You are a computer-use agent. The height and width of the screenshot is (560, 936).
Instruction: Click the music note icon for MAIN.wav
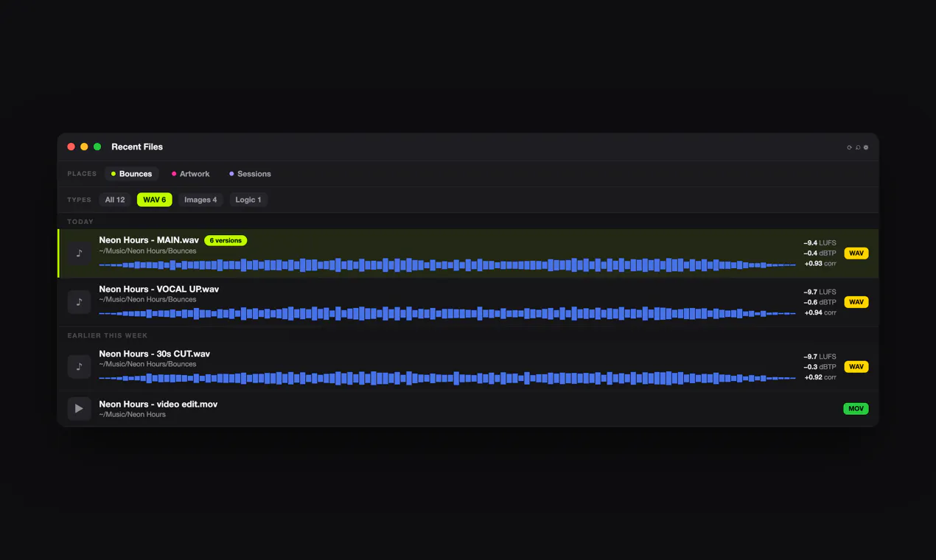pos(79,253)
